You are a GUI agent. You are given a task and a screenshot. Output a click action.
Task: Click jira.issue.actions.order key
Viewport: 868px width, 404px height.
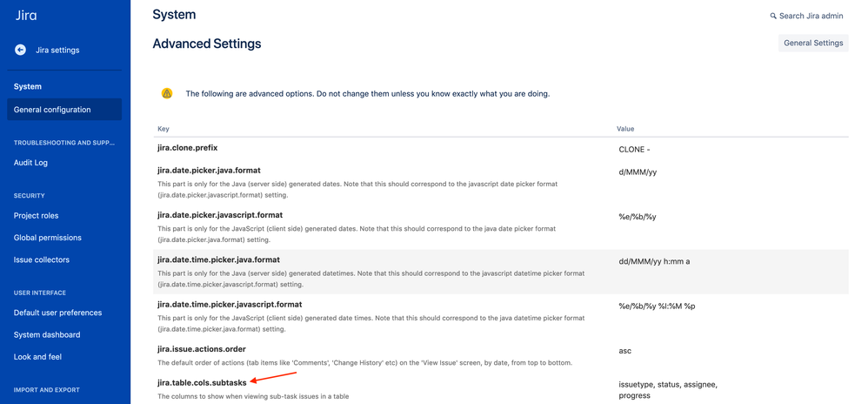pyautogui.click(x=202, y=348)
